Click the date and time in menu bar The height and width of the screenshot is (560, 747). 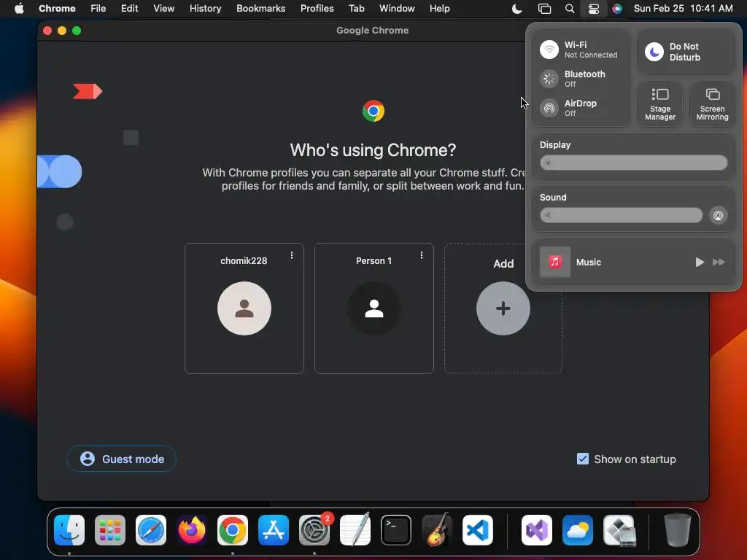click(x=683, y=8)
